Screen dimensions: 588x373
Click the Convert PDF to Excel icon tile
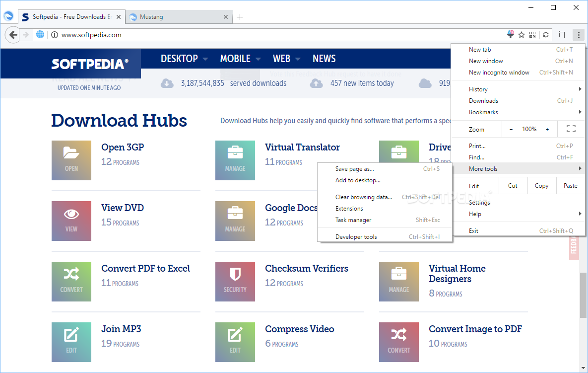(71, 282)
